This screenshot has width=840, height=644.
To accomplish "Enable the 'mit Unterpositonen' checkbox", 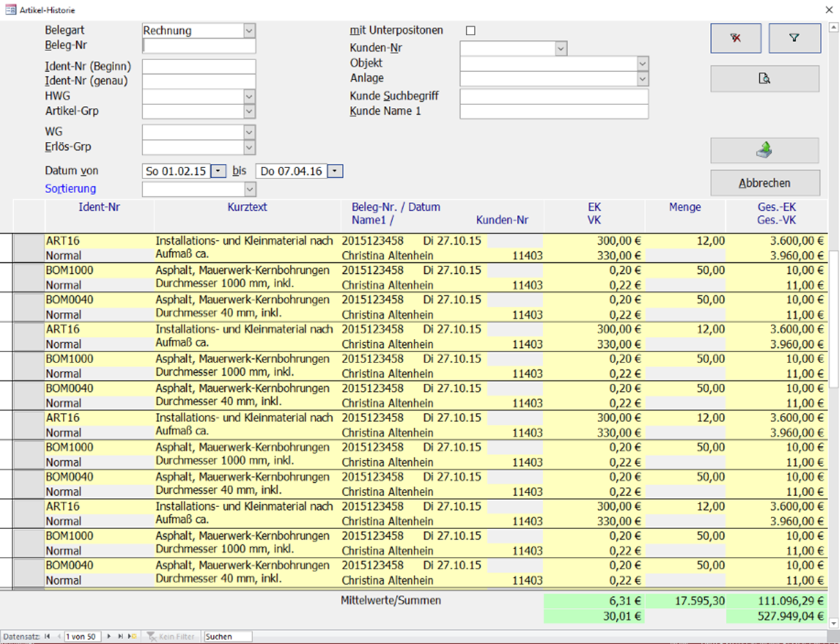I will pyautogui.click(x=471, y=31).
